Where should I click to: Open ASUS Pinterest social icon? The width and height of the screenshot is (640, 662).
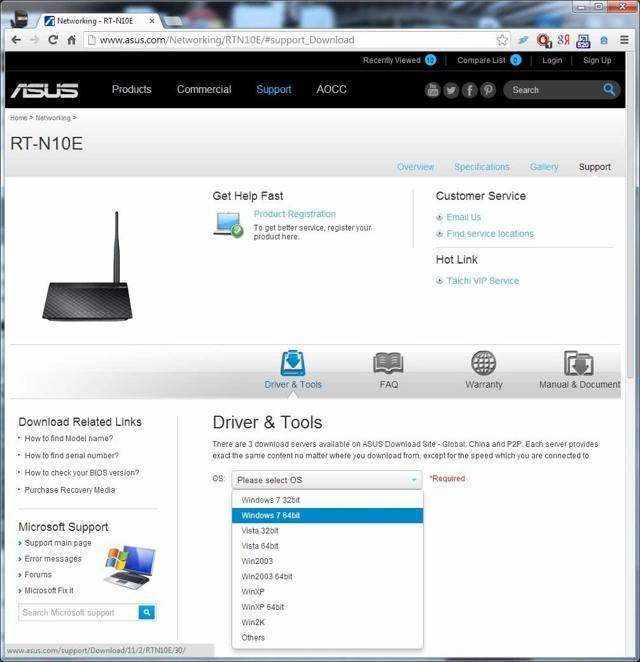click(488, 90)
